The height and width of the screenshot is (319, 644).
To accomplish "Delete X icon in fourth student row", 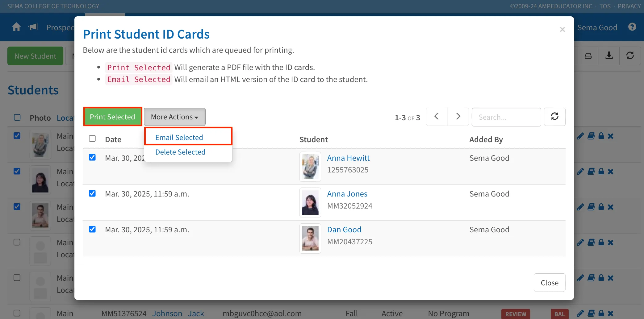I will (610, 242).
